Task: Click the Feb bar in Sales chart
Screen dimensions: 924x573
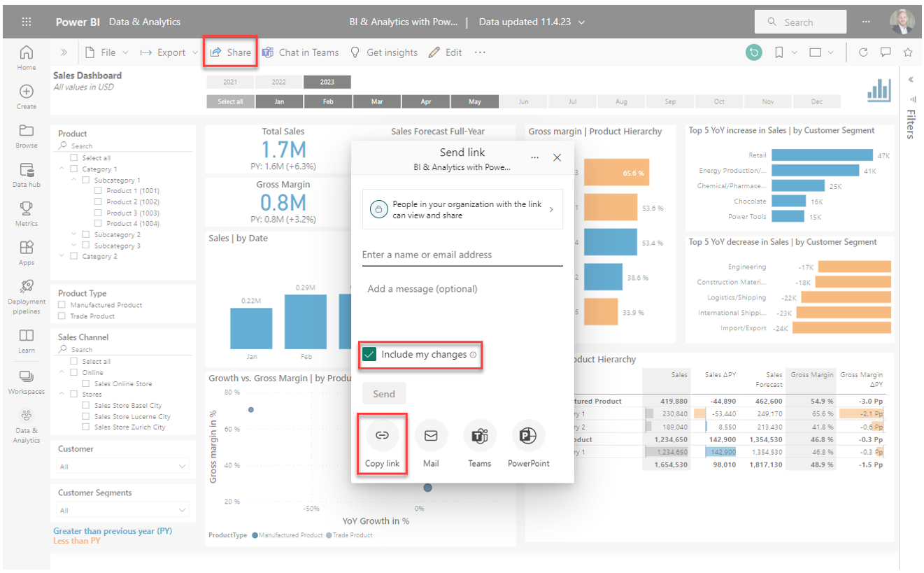Action: 306,321
